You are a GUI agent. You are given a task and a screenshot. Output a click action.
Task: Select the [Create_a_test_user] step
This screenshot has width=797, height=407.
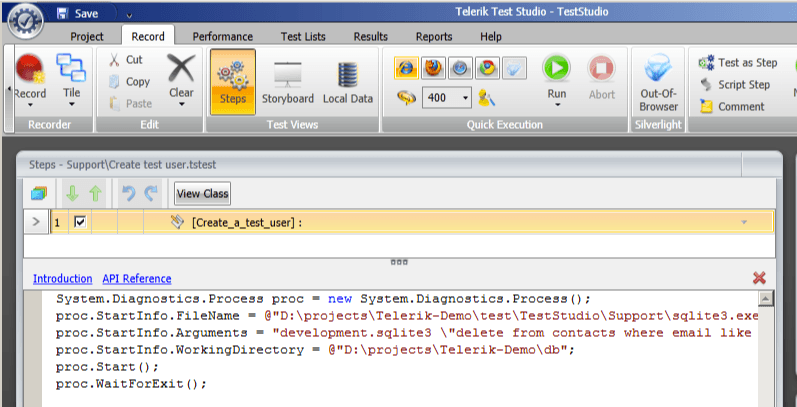pos(247,223)
